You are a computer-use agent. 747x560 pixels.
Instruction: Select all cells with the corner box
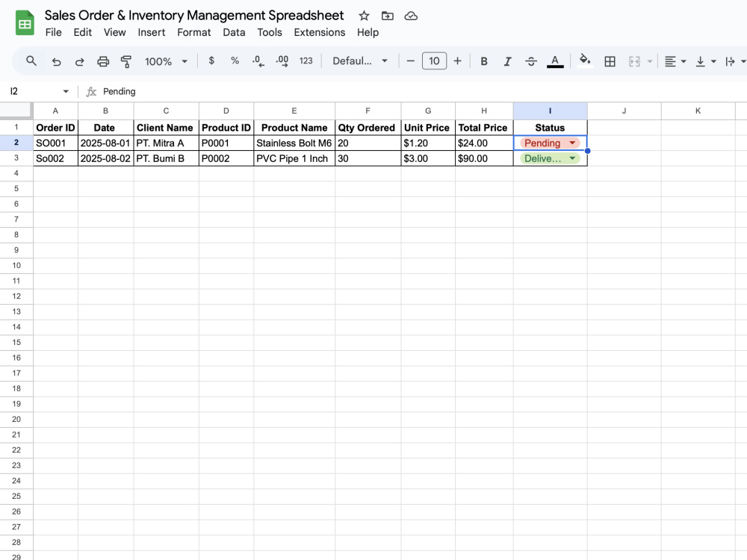(x=16, y=111)
